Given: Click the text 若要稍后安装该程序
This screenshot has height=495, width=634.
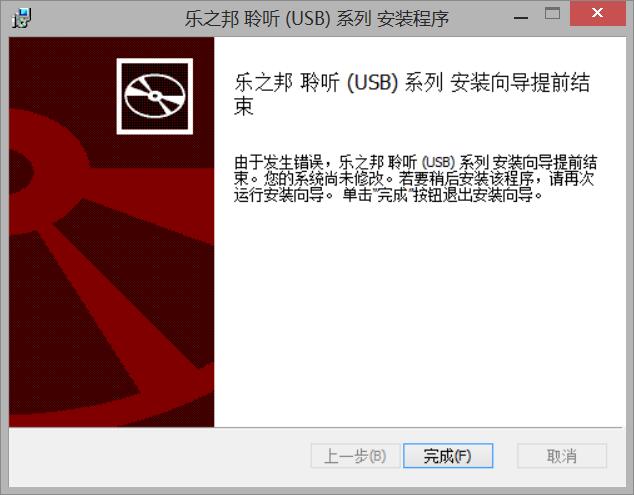Looking at the screenshot, I should point(469,178).
